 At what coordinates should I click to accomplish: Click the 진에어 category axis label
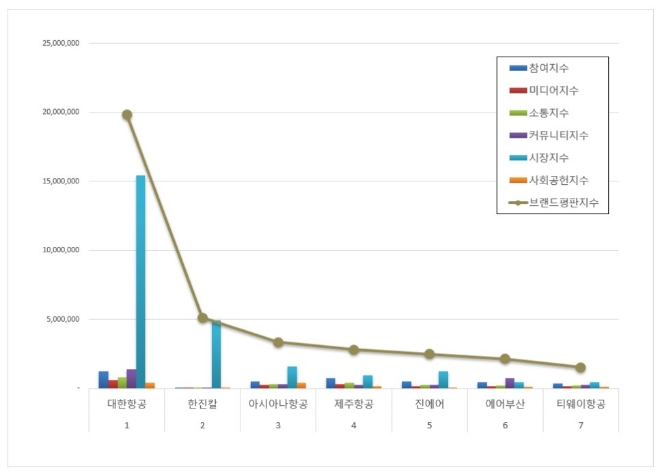[x=429, y=403]
